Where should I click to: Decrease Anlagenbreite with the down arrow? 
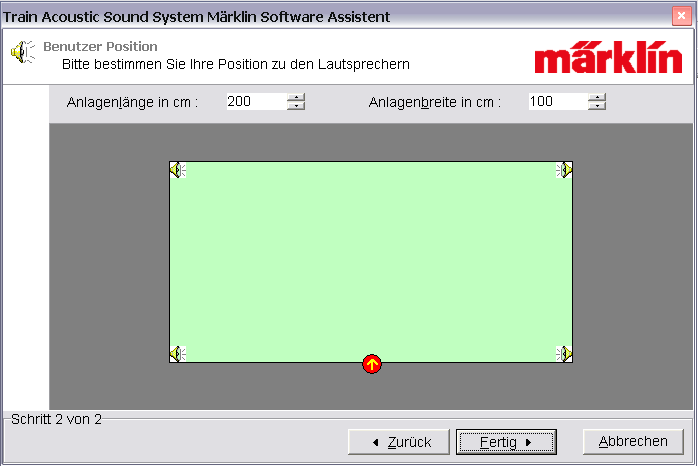coord(597,106)
